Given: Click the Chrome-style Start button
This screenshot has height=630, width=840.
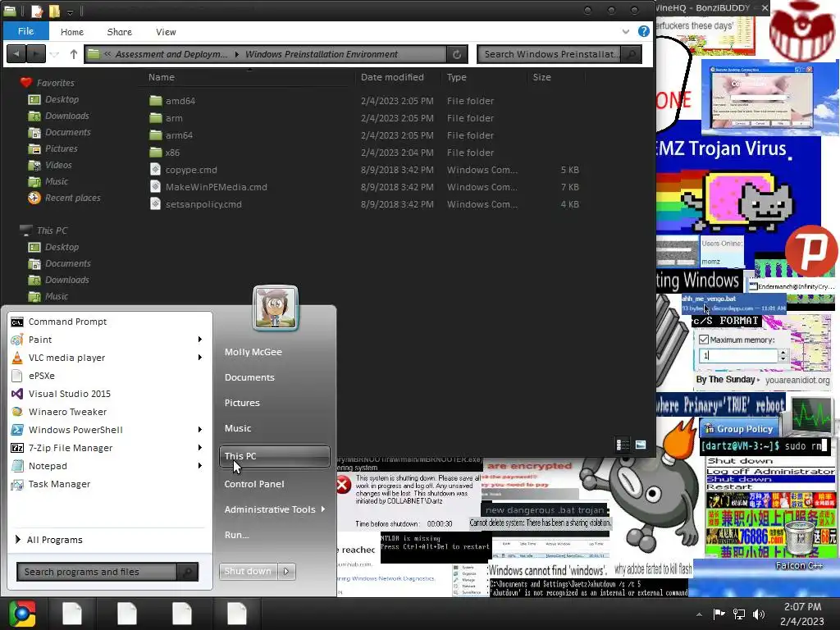Looking at the screenshot, I should pyautogui.click(x=22, y=614).
